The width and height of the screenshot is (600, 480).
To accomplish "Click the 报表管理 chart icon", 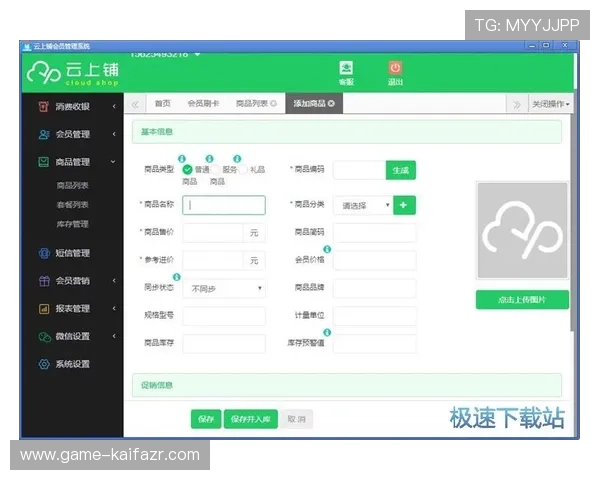I will pos(44,309).
